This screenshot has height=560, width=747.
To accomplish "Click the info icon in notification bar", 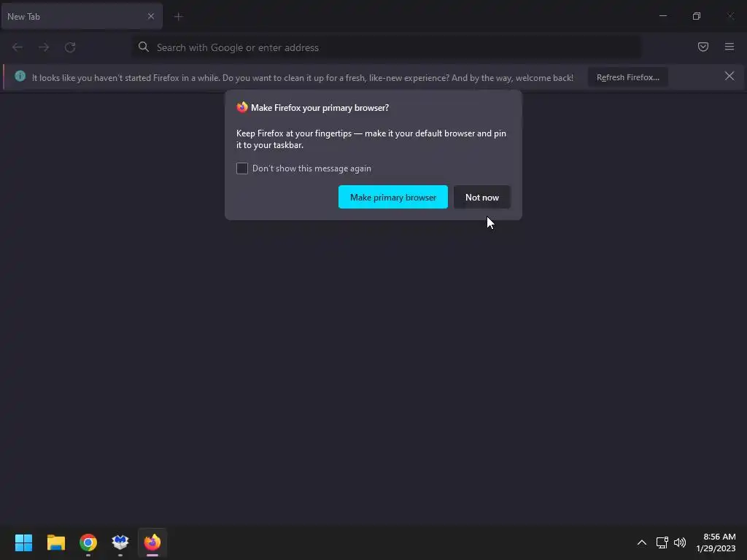I will 20,76.
